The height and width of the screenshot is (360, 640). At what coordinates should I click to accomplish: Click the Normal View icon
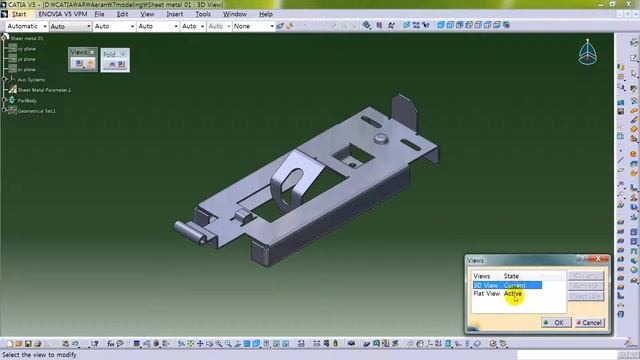(238, 344)
